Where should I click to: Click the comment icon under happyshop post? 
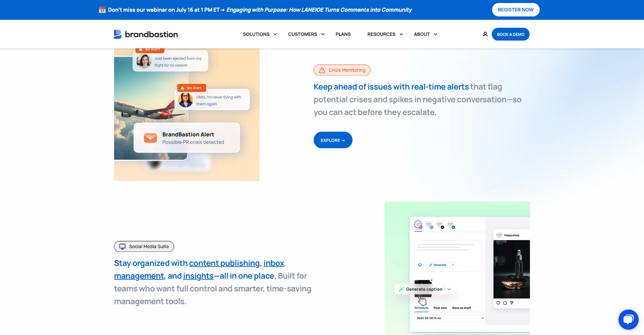(505, 303)
